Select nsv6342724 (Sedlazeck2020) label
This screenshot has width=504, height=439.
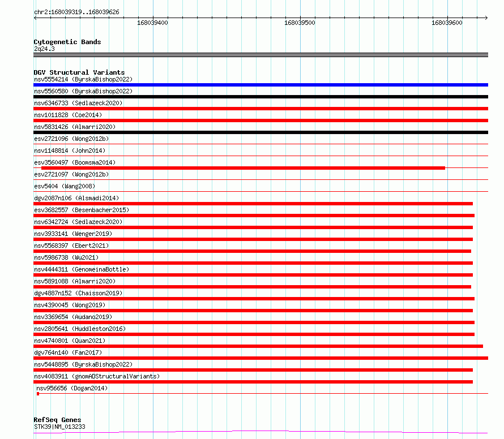[78, 222]
